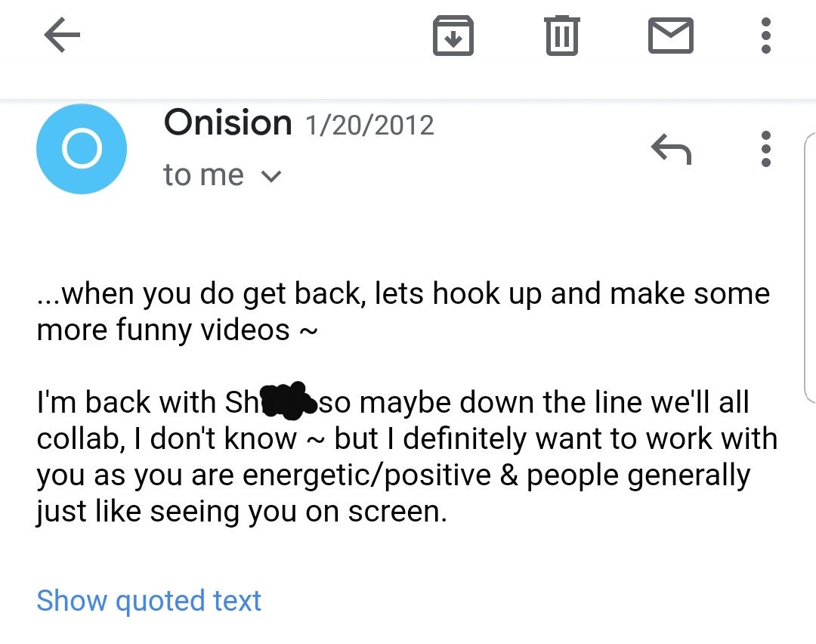The width and height of the screenshot is (816, 644).
Task: Delete the email with trash icon
Action: click(561, 36)
